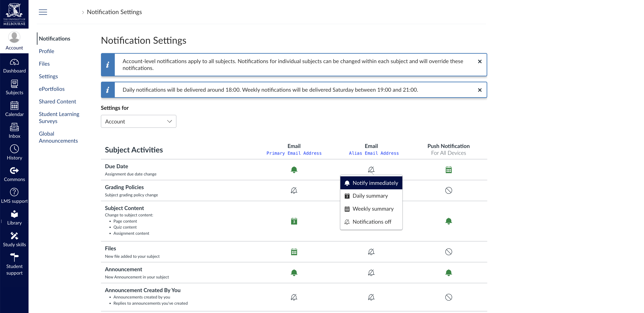Image resolution: width=644 pixels, height=313 pixels.
Task: Change Announcement primary email bell
Action: point(294,273)
